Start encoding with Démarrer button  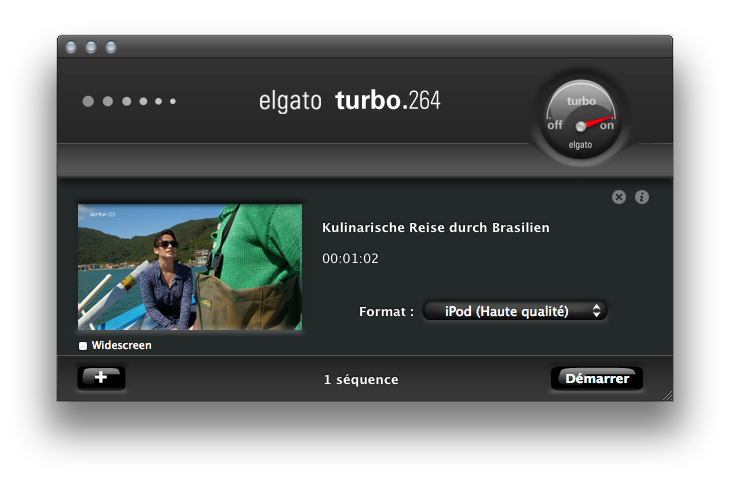(597, 379)
